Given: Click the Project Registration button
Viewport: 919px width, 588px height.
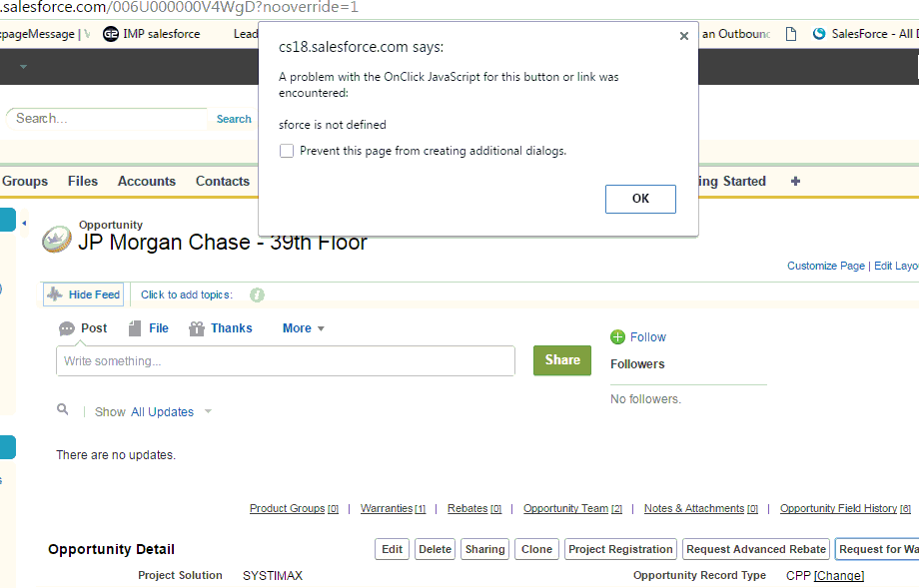Looking at the screenshot, I should tap(620, 549).
